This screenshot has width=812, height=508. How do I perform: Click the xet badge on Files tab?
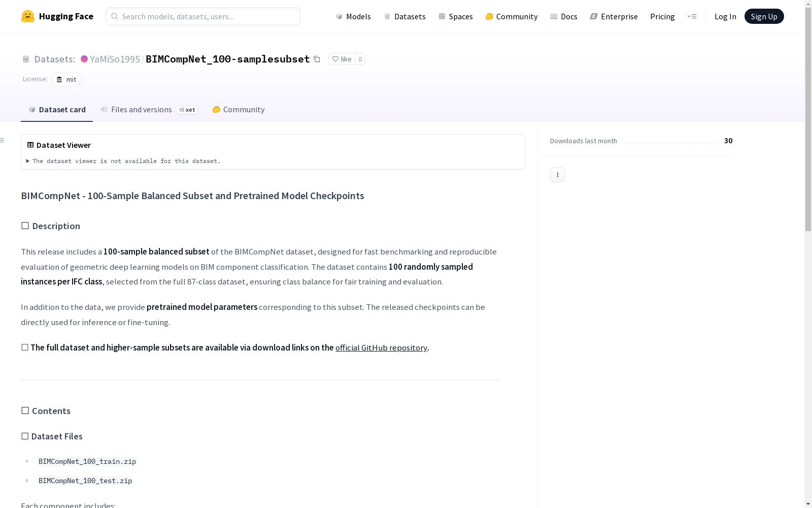tap(187, 110)
